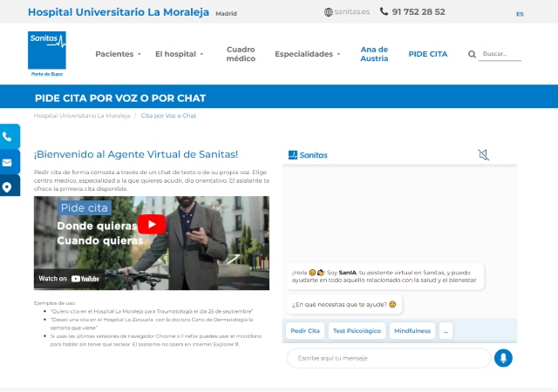Open the ES language selector
This screenshot has width=558, height=392.
click(520, 14)
